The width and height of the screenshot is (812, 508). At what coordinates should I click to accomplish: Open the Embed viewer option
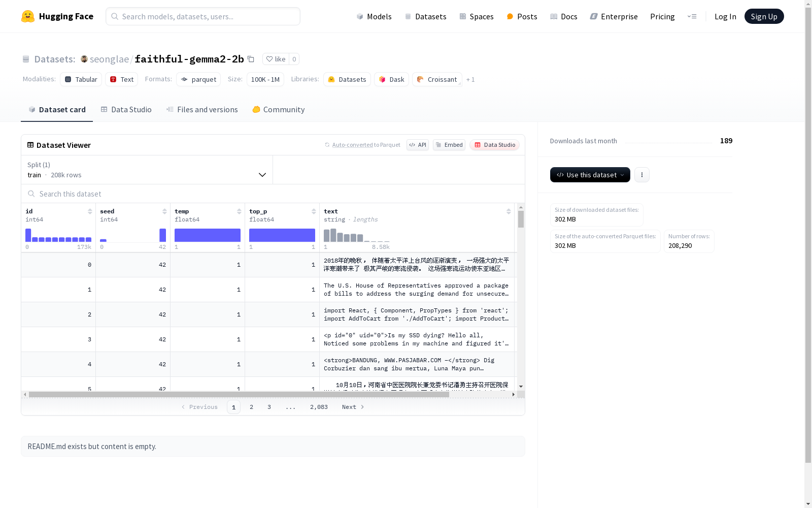(x=449, y=145)
